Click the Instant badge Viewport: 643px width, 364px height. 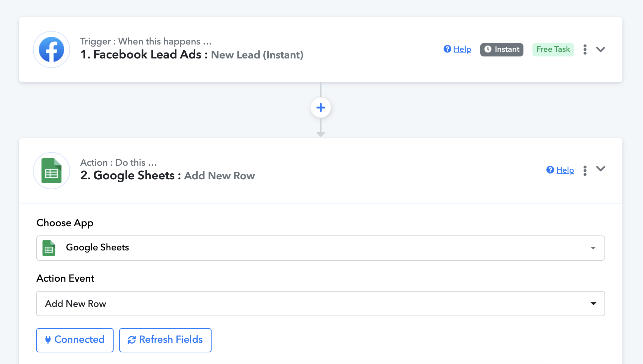(x=502, y=49)
